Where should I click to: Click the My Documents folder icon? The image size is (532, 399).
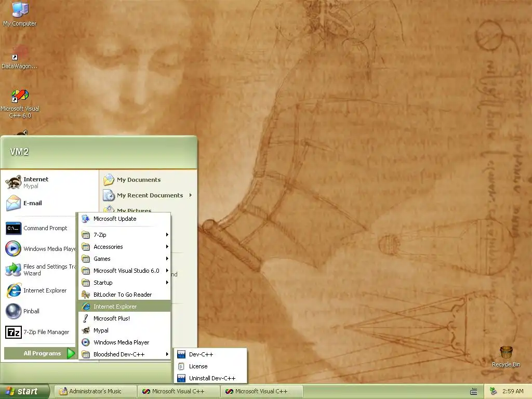click(109, 179)
